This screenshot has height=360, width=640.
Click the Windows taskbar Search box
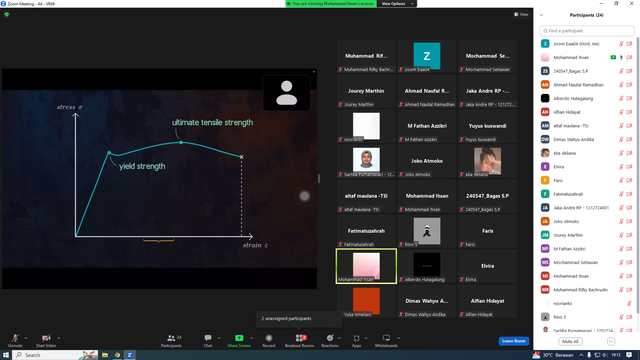[x=55, y=355]
